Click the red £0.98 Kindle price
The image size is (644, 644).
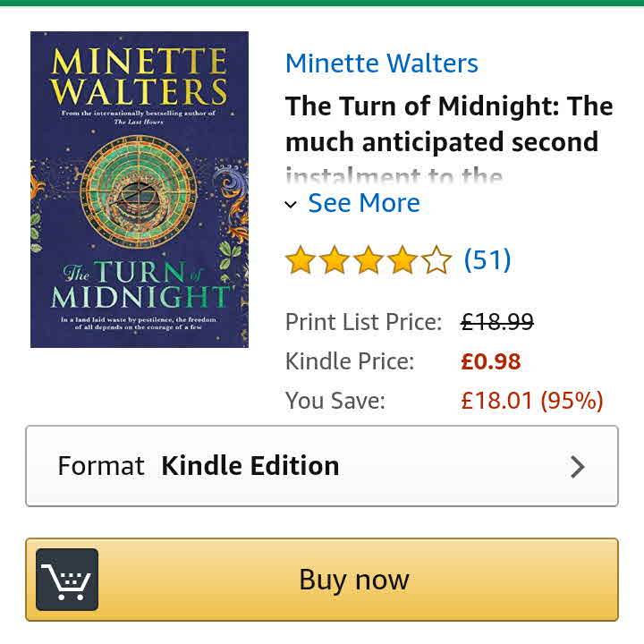click(490, 361)
